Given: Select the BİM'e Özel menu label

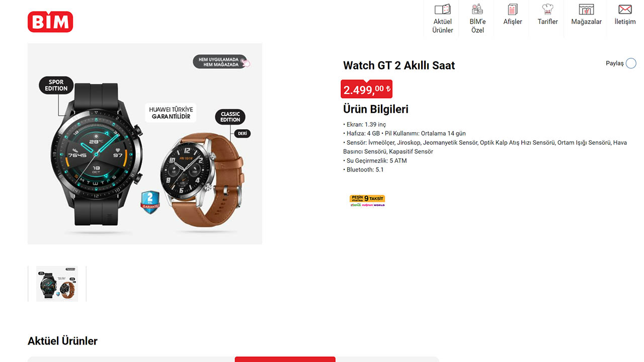Looking at the screenshot, I should click(x=477, y=26).
